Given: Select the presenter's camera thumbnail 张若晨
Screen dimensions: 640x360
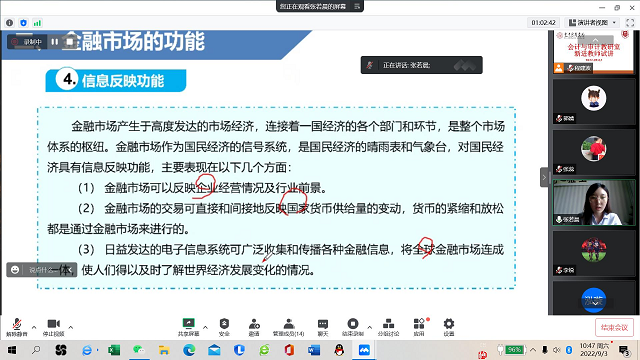Looking at the screenshot, I should pos(594,202).
